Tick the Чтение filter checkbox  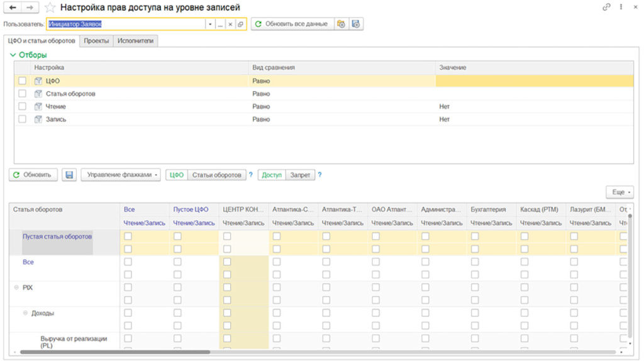[23, 106]
